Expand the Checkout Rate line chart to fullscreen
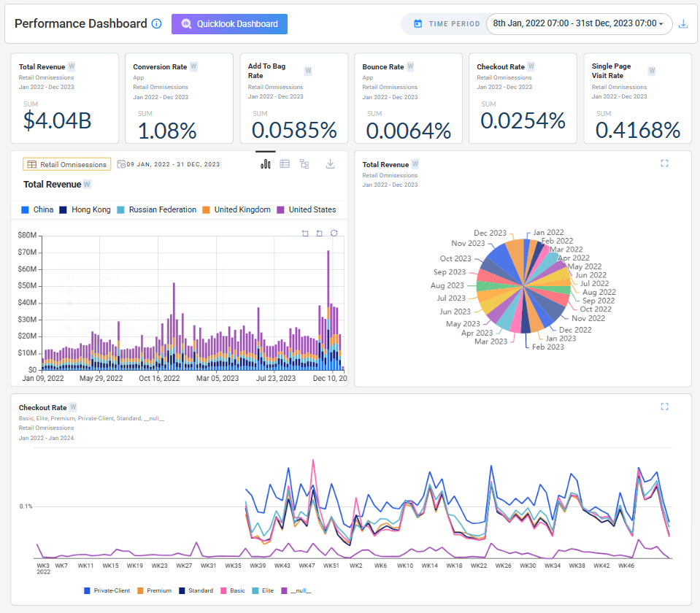 point(665,406)
